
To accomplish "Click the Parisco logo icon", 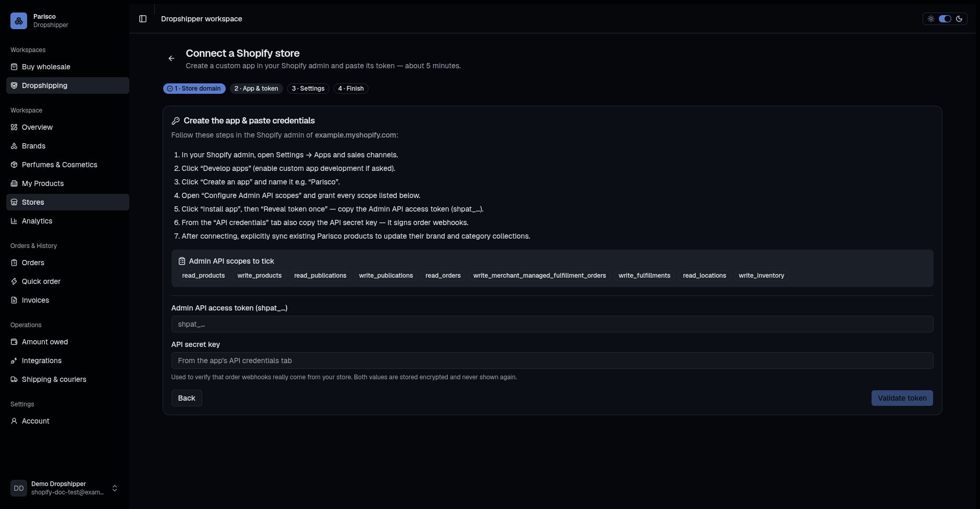I will click(19, 21).
